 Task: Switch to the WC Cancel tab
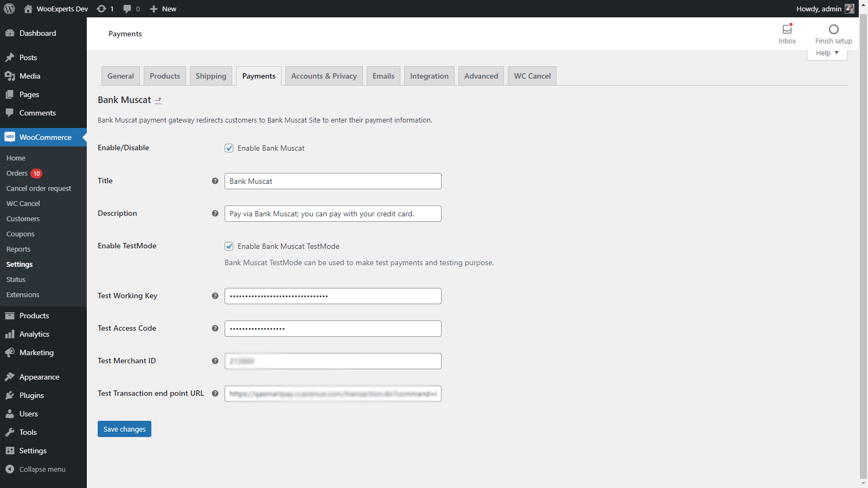pos(532,76)
